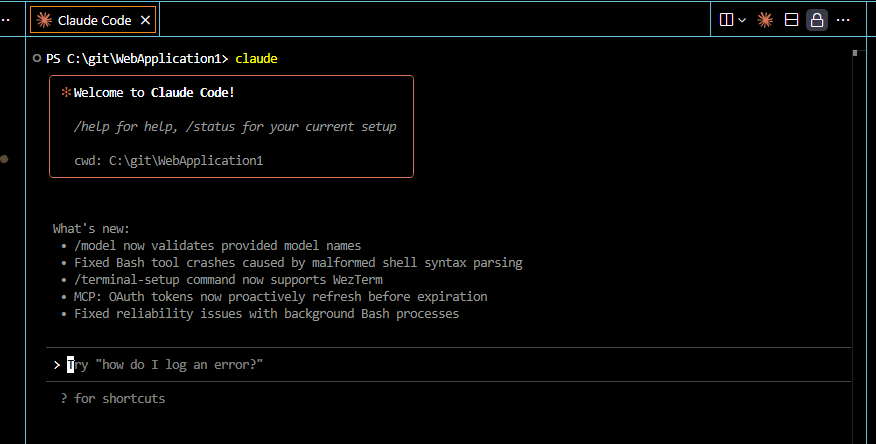Image resolution: width=876 pixels, height=444 pixels.
Task: Click the command decoration circle beside the PS prompt
Action: coord(36,59)
